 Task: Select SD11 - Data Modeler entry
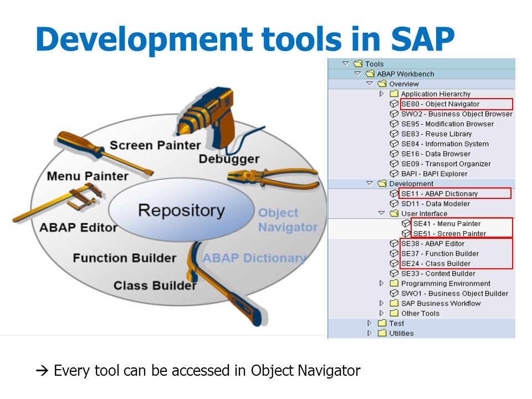point(436,203)
